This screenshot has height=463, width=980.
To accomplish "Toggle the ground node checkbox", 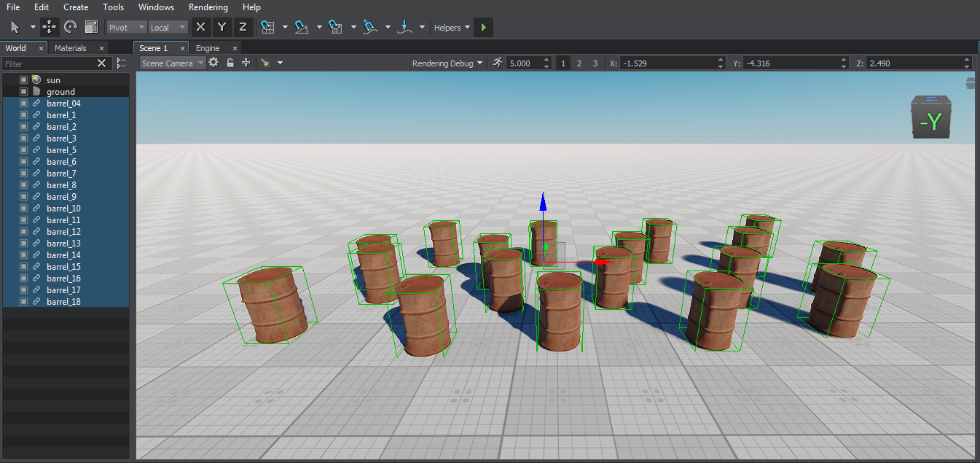I will tap(23, 92).
